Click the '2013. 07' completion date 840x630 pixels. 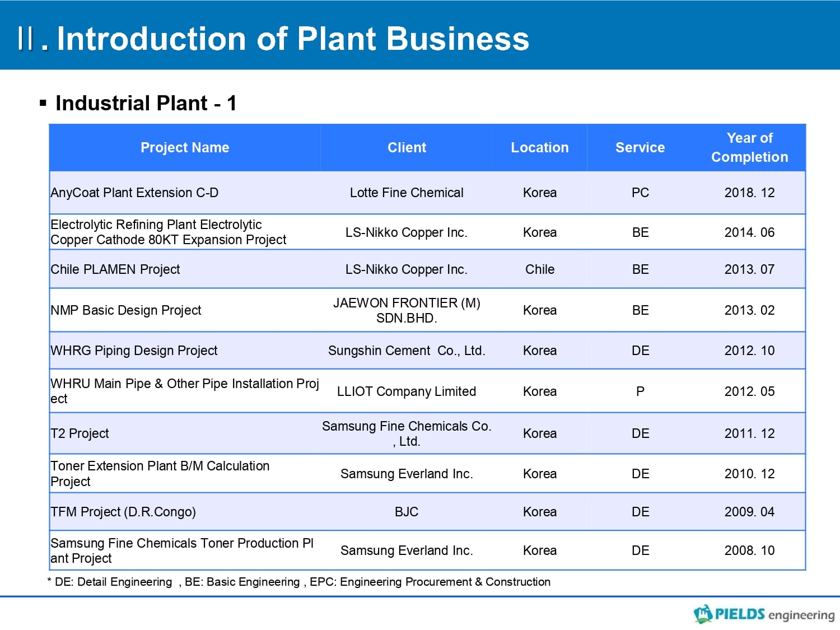[749, 269]
